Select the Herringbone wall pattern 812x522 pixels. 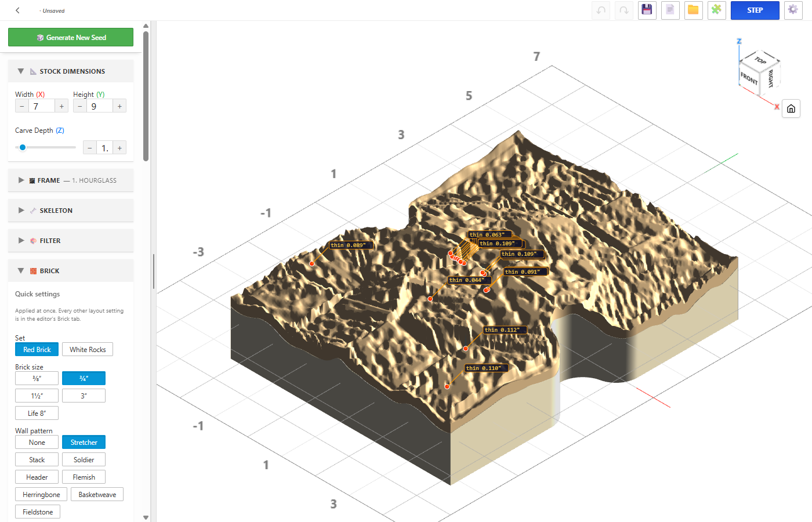pyautogui.click(x=41, y=494)
